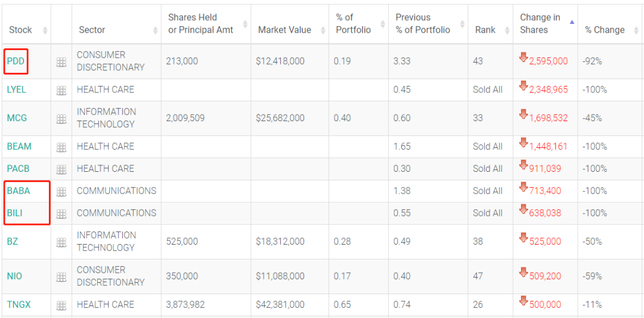The image size is (644, 318).
Task: Click the grid icon beside MCG
Action: [x=61, y=119]
